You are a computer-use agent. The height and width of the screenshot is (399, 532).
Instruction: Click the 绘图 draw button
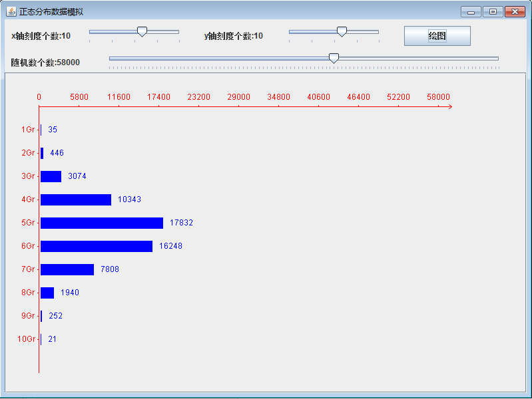pyautogui.click(x=437, y=36)
